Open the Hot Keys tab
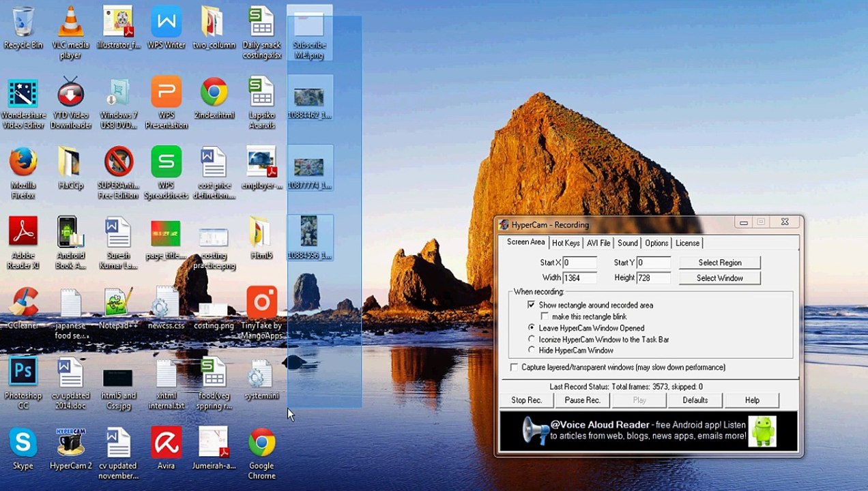 (x=566, y=243)
